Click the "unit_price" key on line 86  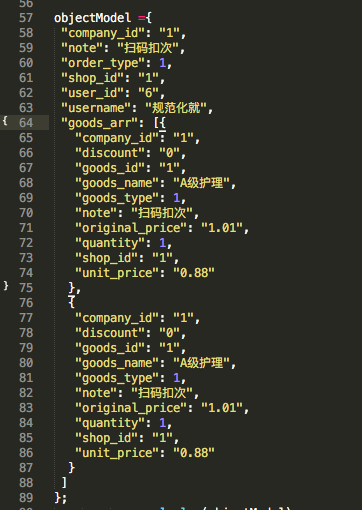[x=117, y=453]
